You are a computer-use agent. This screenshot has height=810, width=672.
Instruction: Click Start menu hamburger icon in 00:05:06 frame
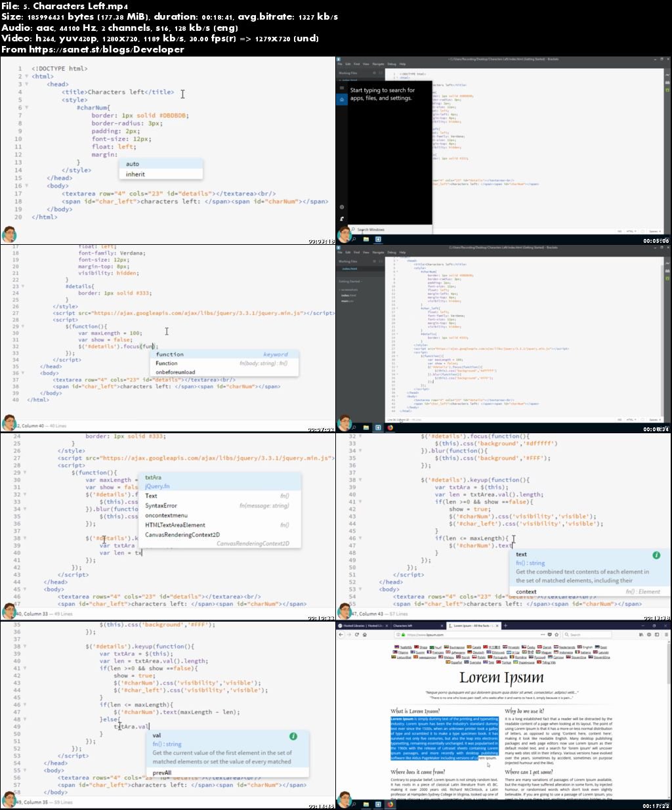(x=341, y=88)
